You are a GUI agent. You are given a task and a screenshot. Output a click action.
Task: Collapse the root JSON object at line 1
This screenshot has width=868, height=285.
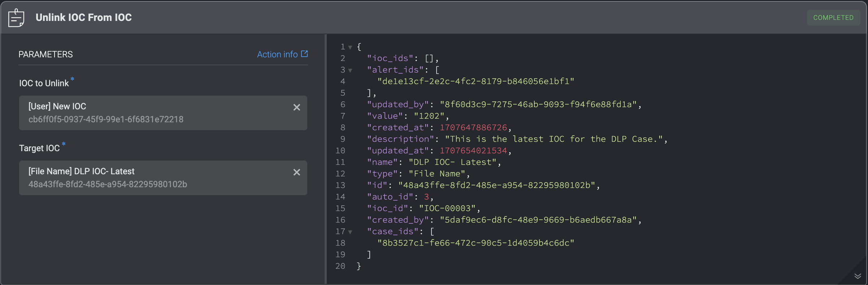point(350,47)
